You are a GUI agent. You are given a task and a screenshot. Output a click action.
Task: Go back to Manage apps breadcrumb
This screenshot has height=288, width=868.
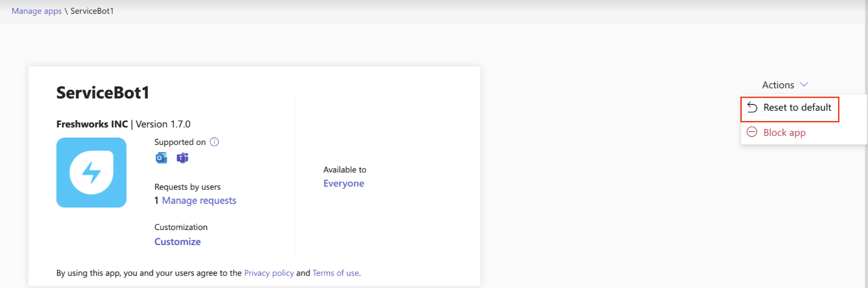click(x=36, y=11)
